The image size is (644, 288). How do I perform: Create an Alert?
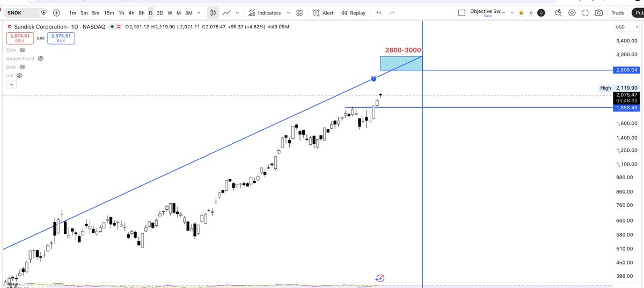(x=323, y=13)
